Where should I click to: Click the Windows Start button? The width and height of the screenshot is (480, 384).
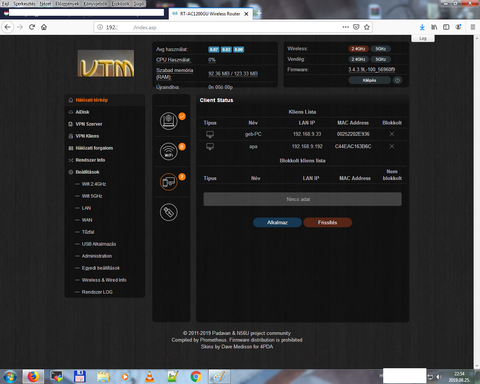(x=10, y=377)
